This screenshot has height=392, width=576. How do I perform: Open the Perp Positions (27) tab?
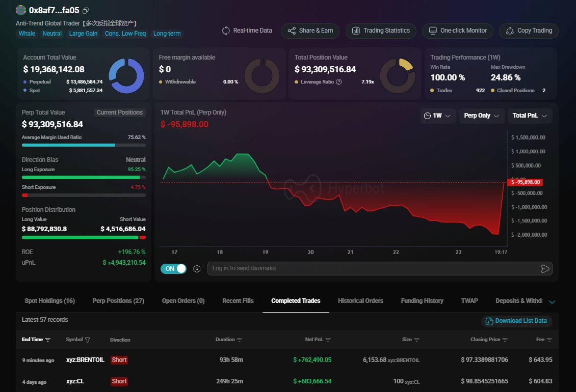(118, 301)
